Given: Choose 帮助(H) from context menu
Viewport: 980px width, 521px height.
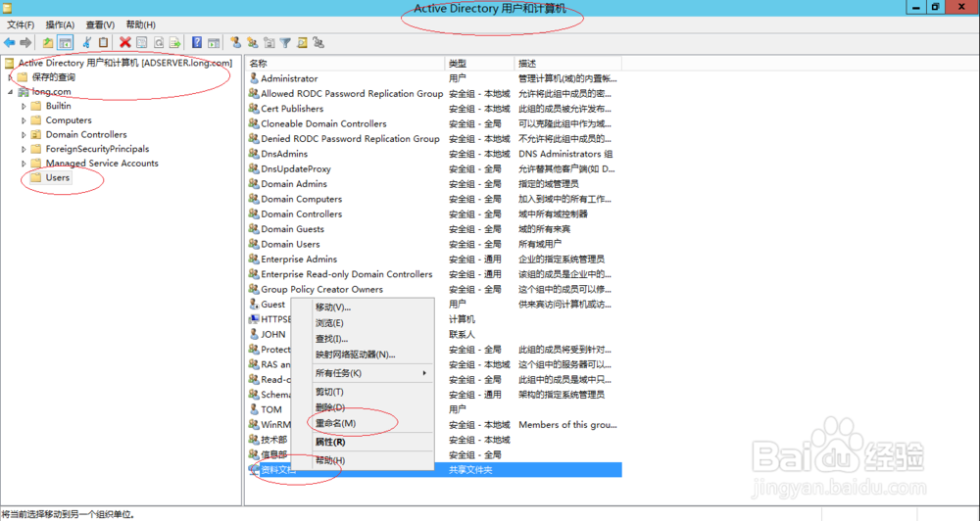Looking at the screenshot, I should (330, 460).
